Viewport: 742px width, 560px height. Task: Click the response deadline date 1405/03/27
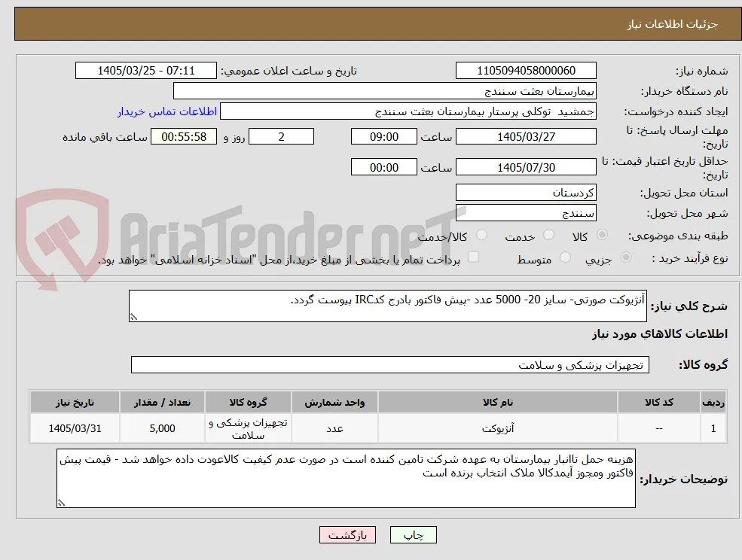pos(526,137)
